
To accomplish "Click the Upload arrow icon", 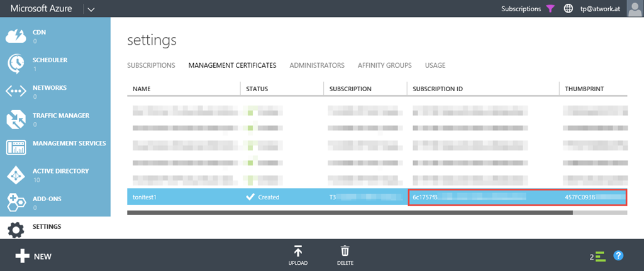I will pyautogui.click(x=298, y=252).
